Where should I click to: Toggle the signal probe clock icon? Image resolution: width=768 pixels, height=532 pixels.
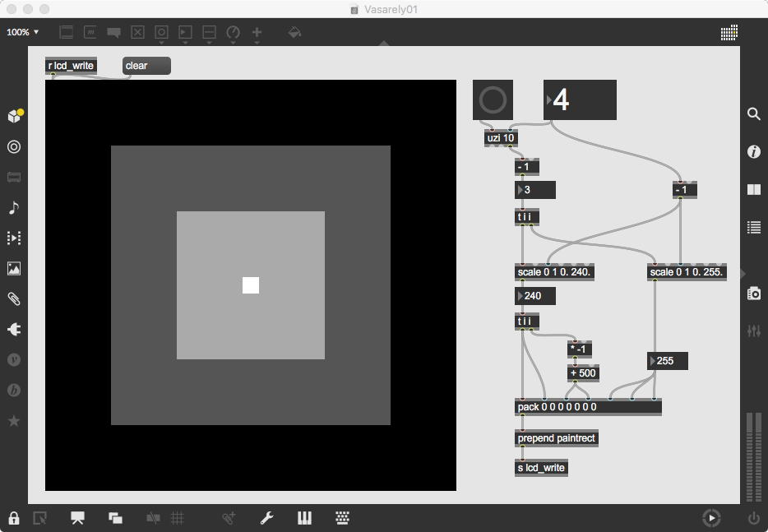point(711,518)
